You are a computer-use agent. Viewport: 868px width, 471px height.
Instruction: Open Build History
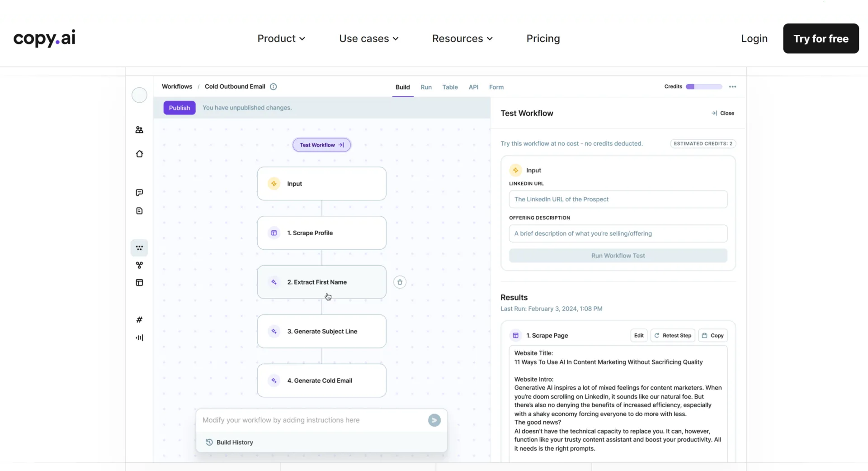230,442
